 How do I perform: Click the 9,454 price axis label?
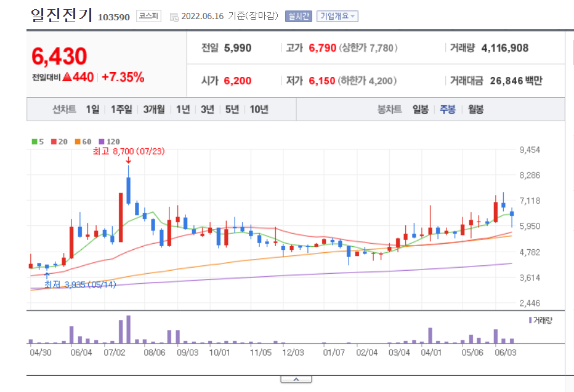[x=530, y=150]
